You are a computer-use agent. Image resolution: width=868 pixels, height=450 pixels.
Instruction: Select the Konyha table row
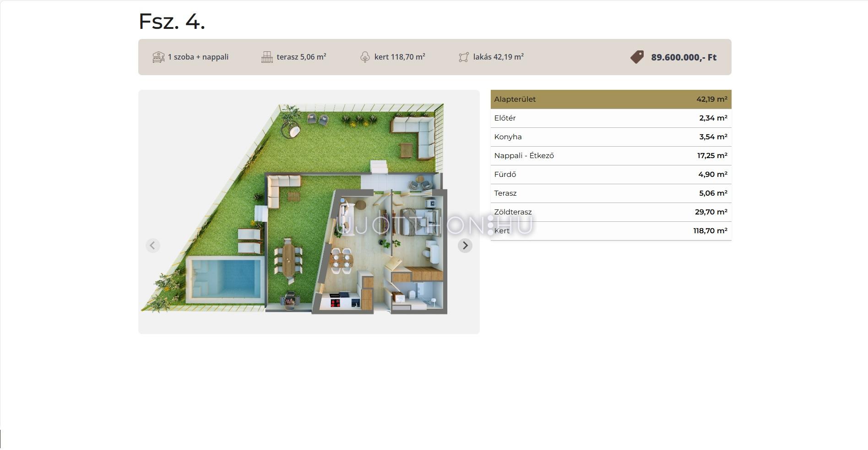coord(611,137)
